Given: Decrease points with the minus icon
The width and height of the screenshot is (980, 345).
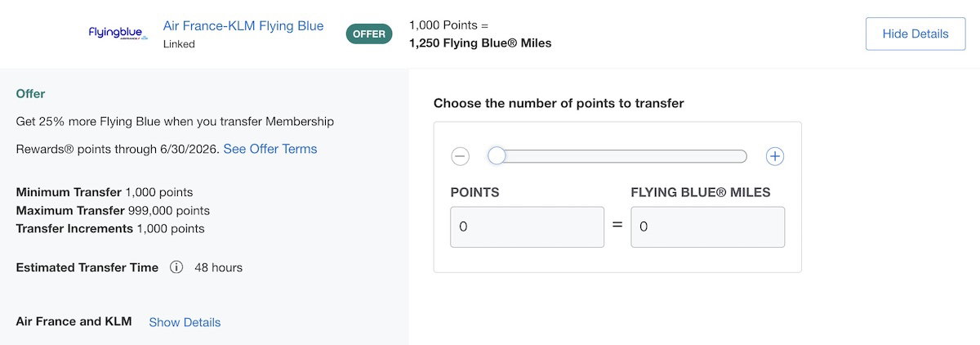Looking at the screenshot, I should tap(460, 156).
